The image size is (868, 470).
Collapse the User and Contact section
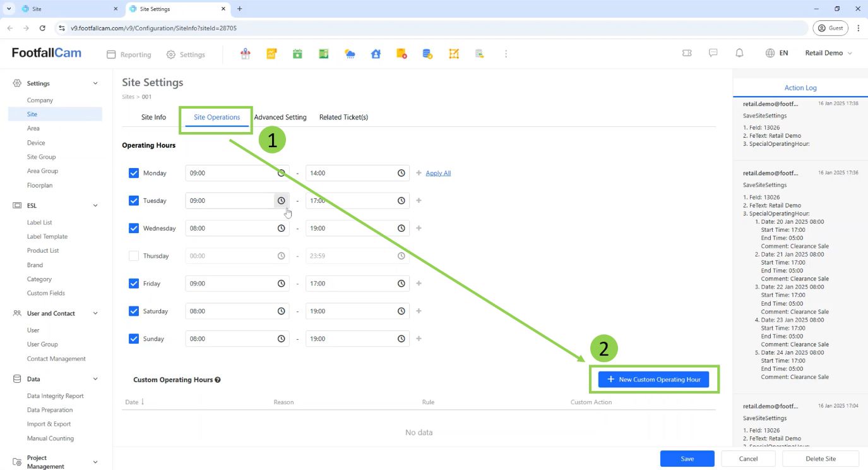(x=95, y=313)
